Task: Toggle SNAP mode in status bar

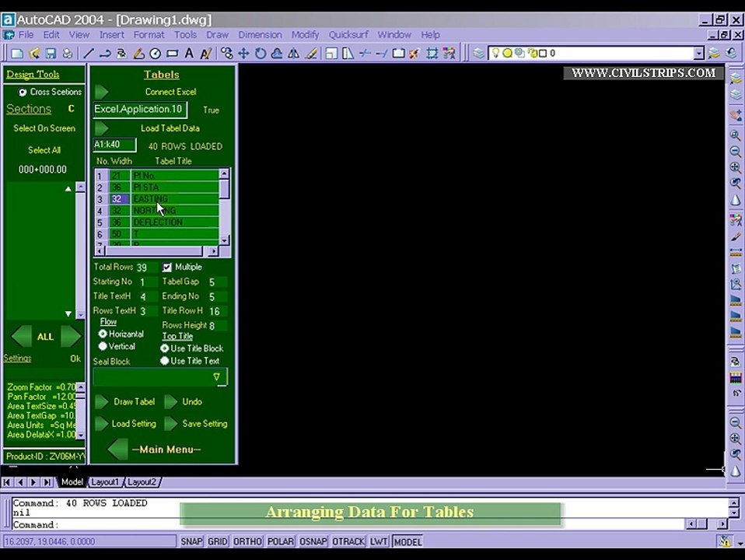Action: 191,541
